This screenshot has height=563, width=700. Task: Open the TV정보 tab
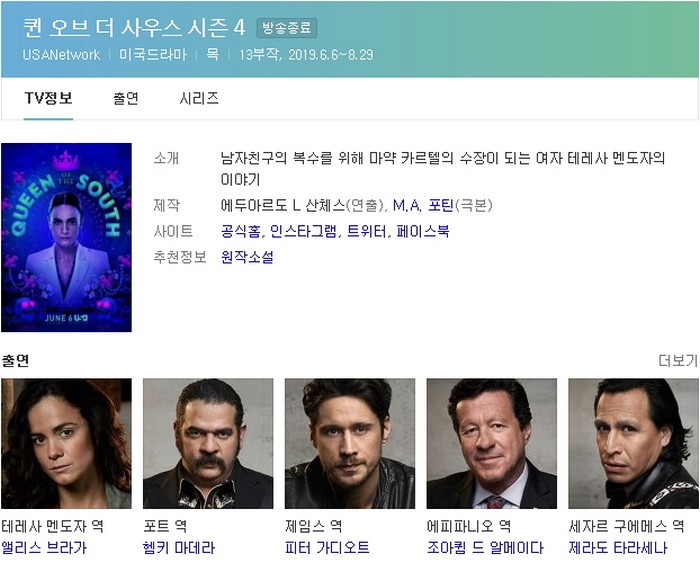(48, 98)
